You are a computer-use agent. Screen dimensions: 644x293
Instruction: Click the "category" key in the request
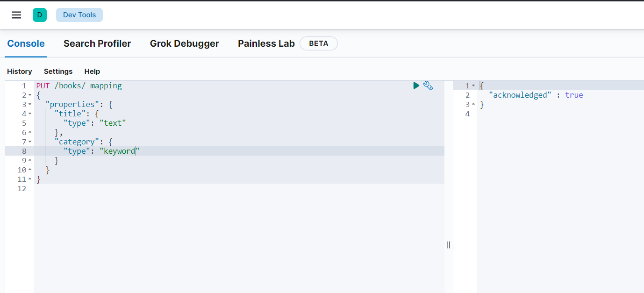click(x=77, y=142)
